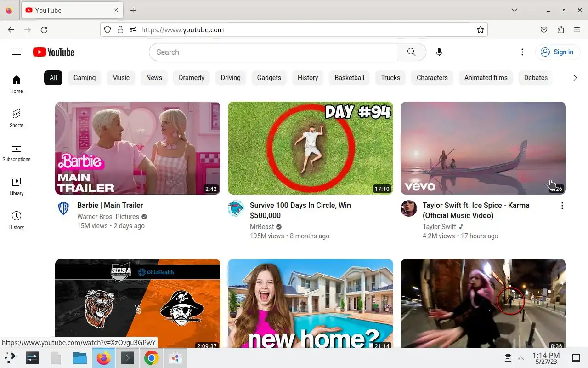
Task: Open MrBeast channel avatar
Action: (236, 208)
